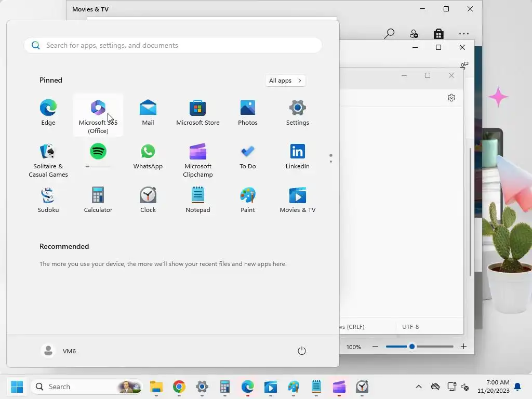Open the Clock app in Start menu
The image size is (532, 399).
(148, 201)
